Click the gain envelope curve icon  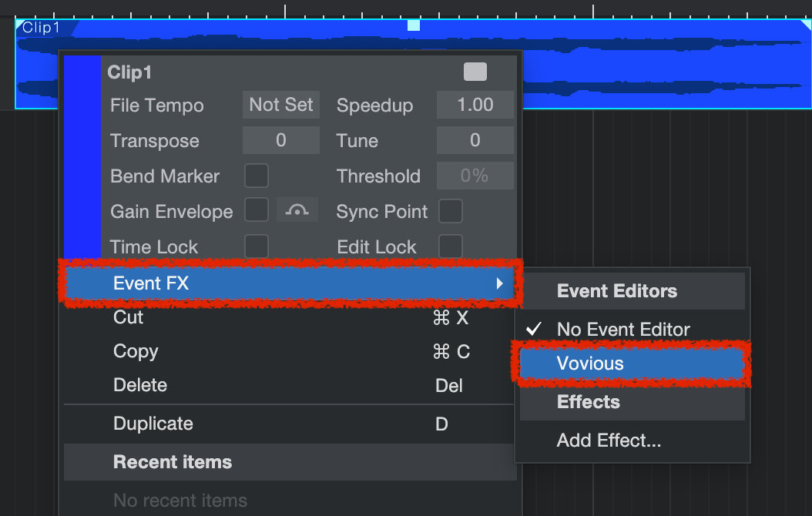coord(297,210)
